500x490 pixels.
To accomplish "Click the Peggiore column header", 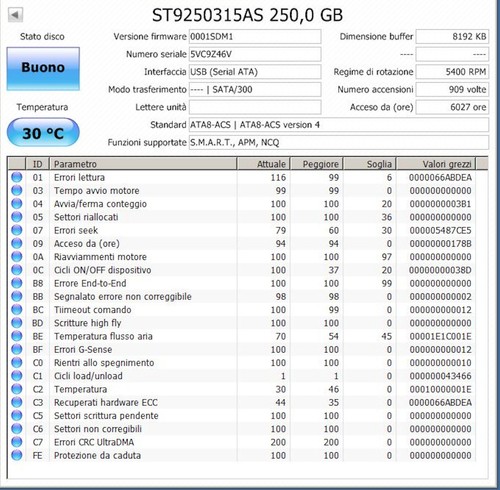I will (317, 164).
